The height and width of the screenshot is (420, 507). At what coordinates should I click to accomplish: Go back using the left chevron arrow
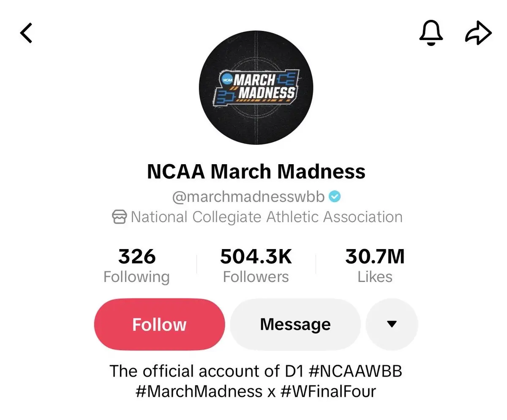point(26,33)
